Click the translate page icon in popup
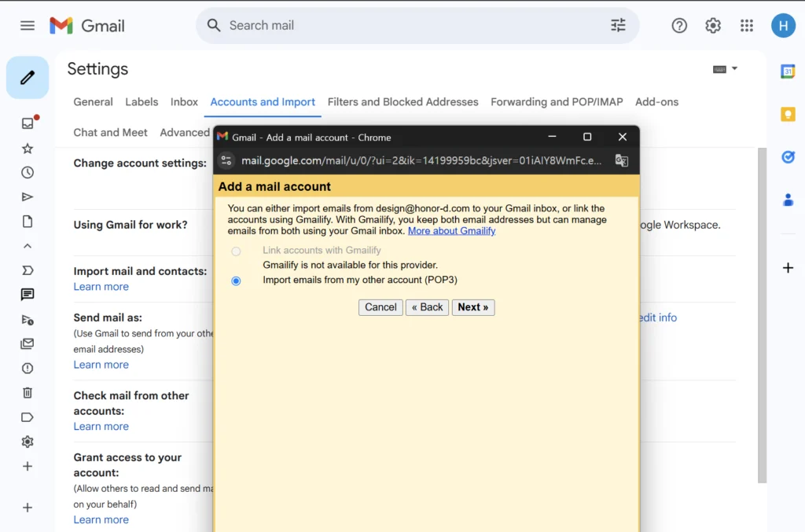Screen dimensions: 805x532 621,160
